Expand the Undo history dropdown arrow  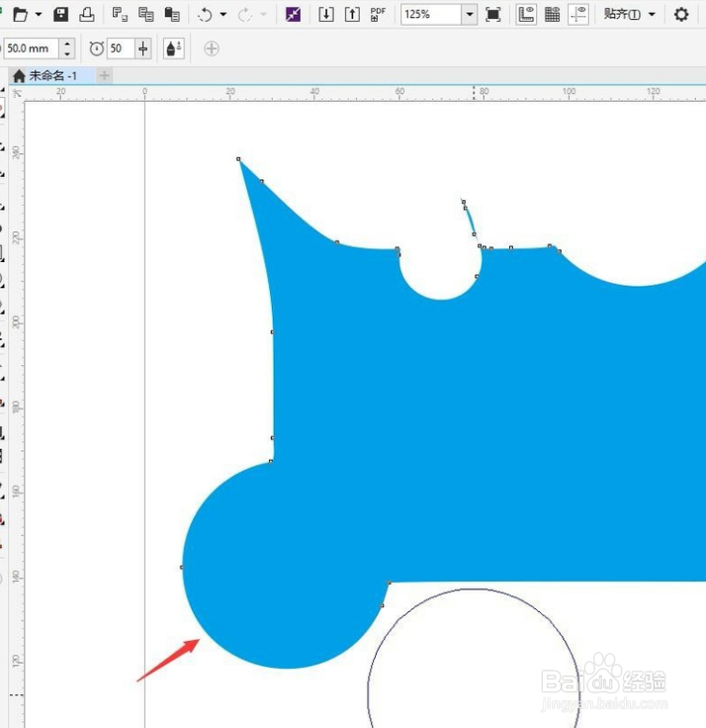(223, 15)
